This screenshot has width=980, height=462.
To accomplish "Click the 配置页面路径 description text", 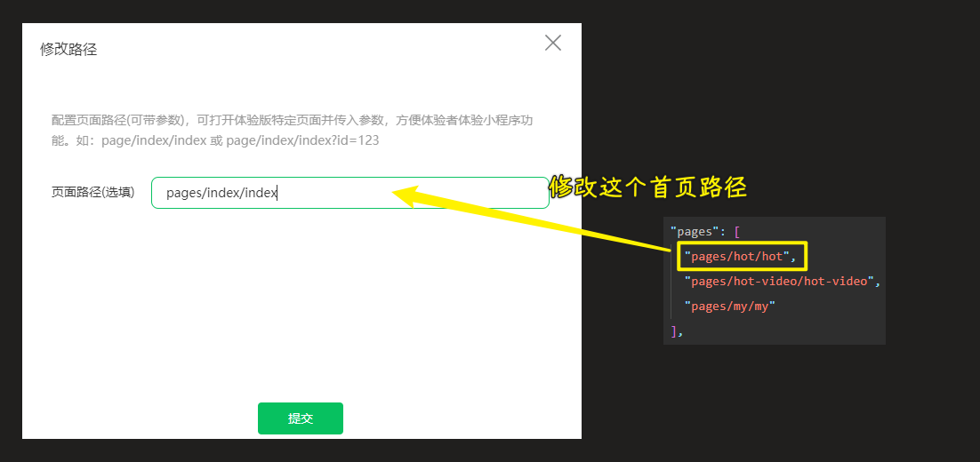I will [x=292, y=131].
